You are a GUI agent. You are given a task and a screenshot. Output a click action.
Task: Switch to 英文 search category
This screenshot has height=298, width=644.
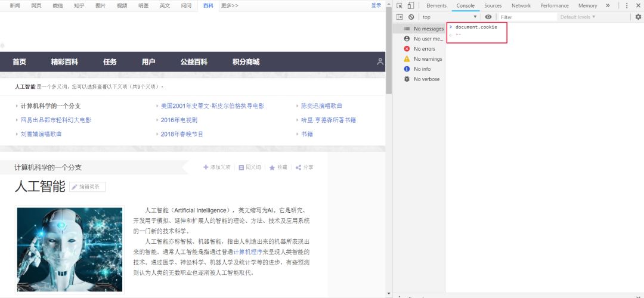point(165,6)
